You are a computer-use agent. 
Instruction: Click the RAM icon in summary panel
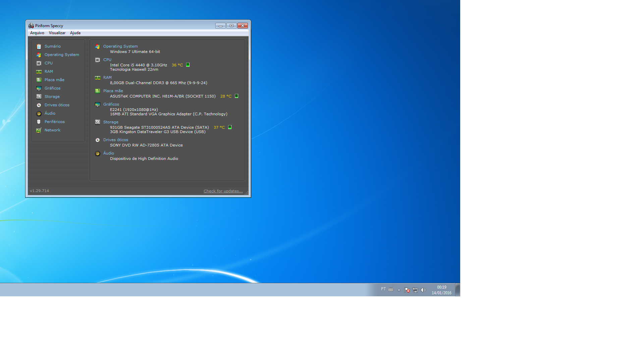point(98,78)
